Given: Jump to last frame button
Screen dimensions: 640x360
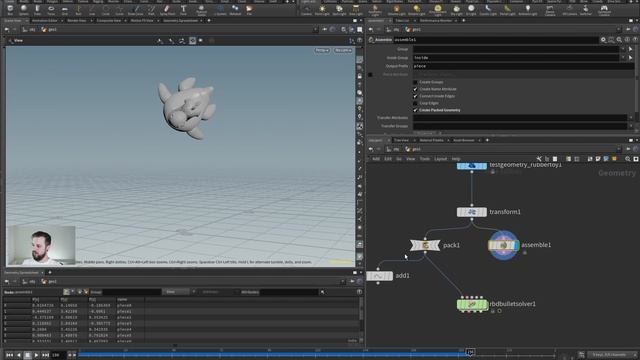Looking at the screenshot, I should pos(45,355).
